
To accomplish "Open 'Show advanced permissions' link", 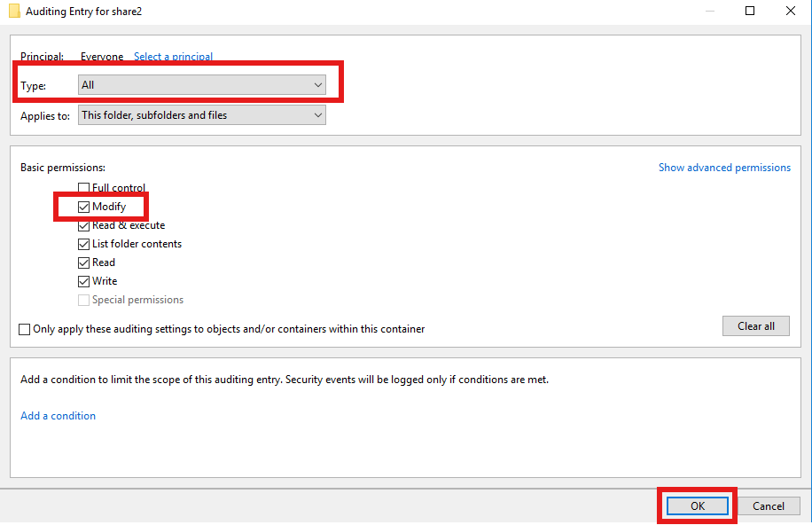I will point(724,168).
